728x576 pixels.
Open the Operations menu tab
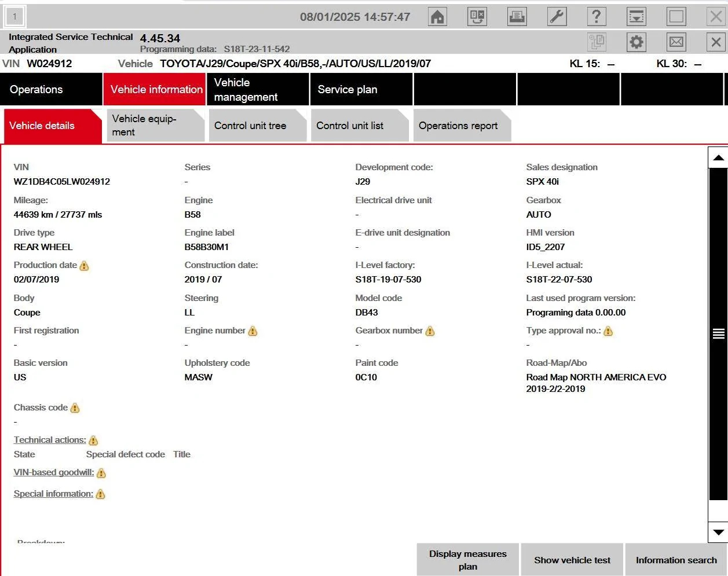click(51, 89)
